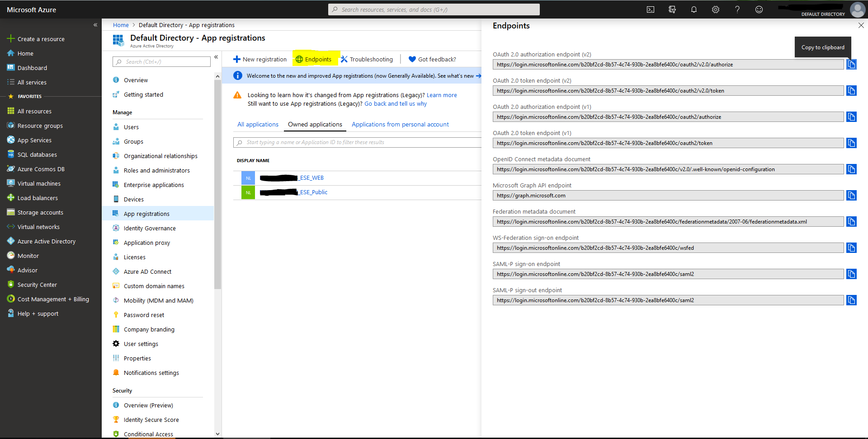Copy OAuth 2.0 authorization endpoint (v2)
Viewport: 868px width, 439px height.
(851, 65)
